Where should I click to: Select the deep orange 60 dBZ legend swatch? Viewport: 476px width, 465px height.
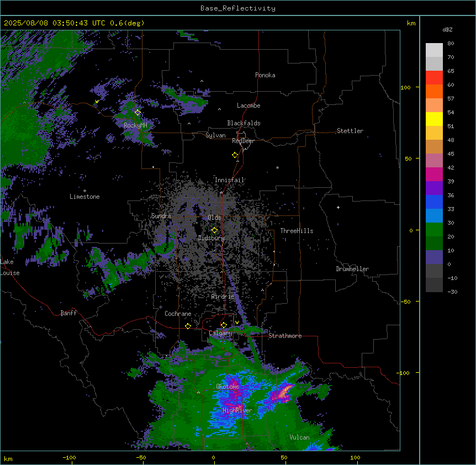point(434,91)
